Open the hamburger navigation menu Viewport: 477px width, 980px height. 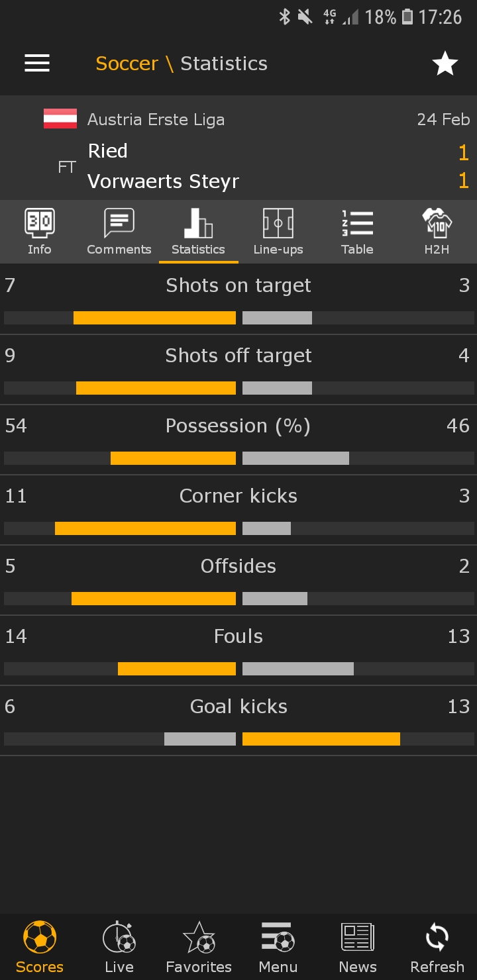[x=37, y=63]
